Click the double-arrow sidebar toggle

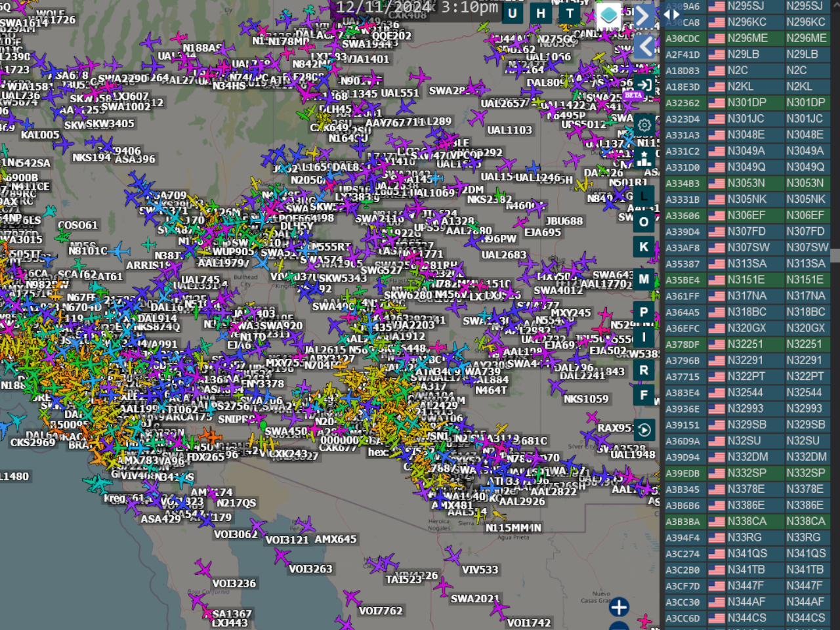[672, 14]
